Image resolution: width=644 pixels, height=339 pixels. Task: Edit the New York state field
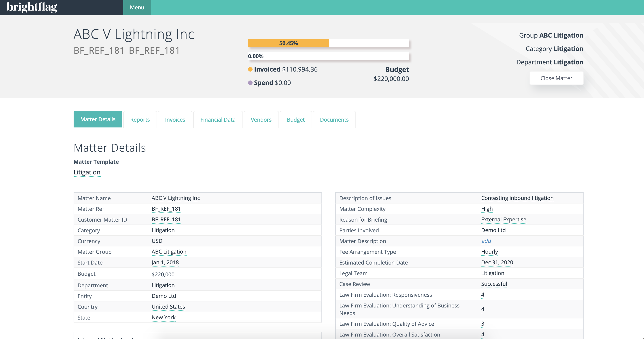[x=163, y=317]
